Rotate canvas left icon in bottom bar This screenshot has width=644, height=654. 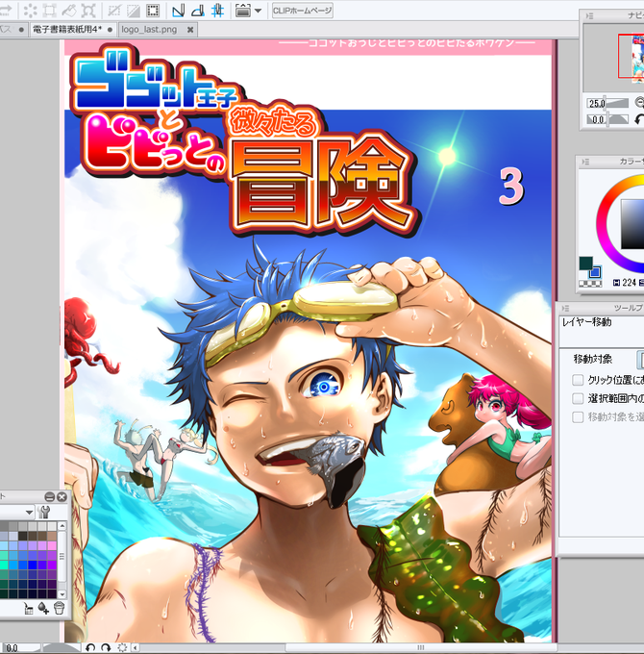click(x=90, y=647)
